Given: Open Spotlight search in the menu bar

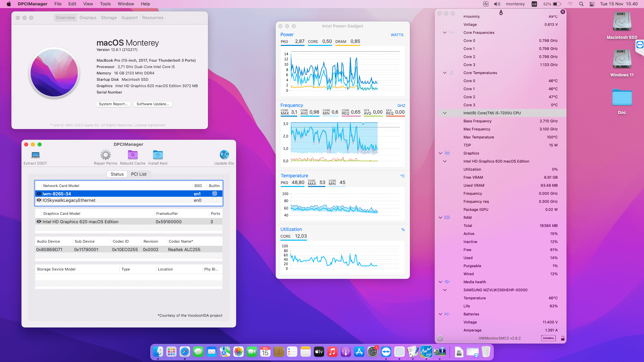Looking at the screenshot, I should [x=581, y=4].
